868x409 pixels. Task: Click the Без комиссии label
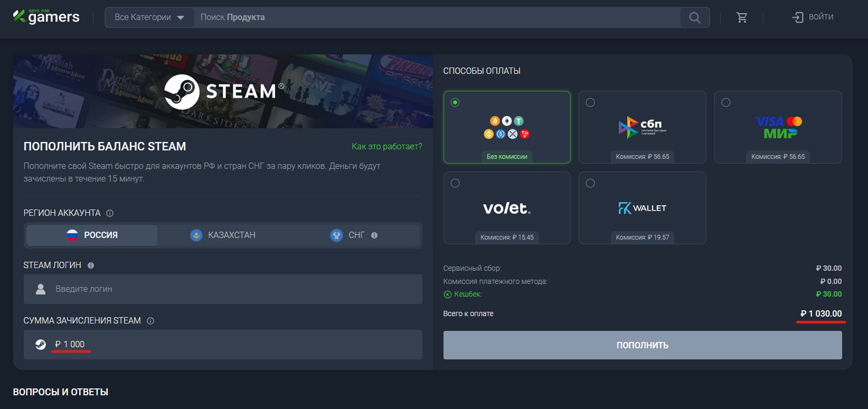tap(507, 157)
